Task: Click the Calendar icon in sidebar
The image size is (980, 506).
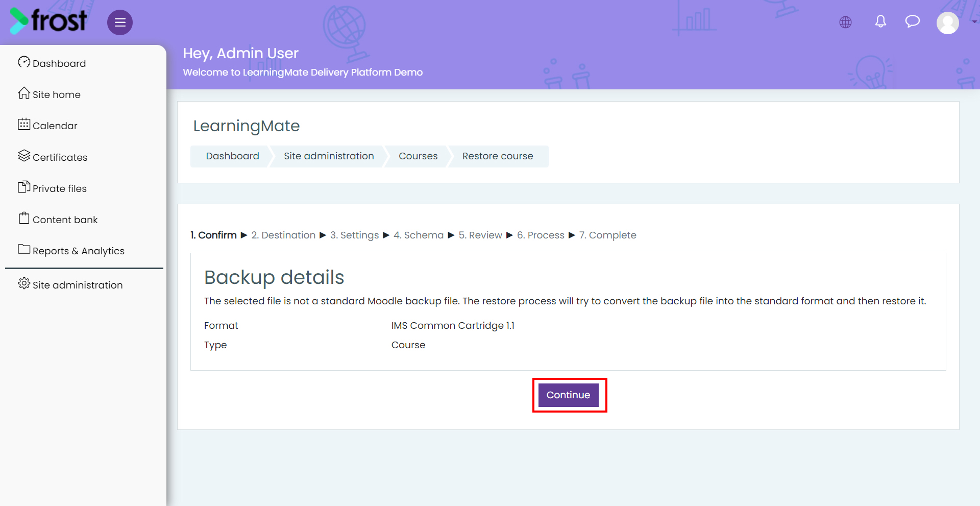Action: (x=24, y=125)
